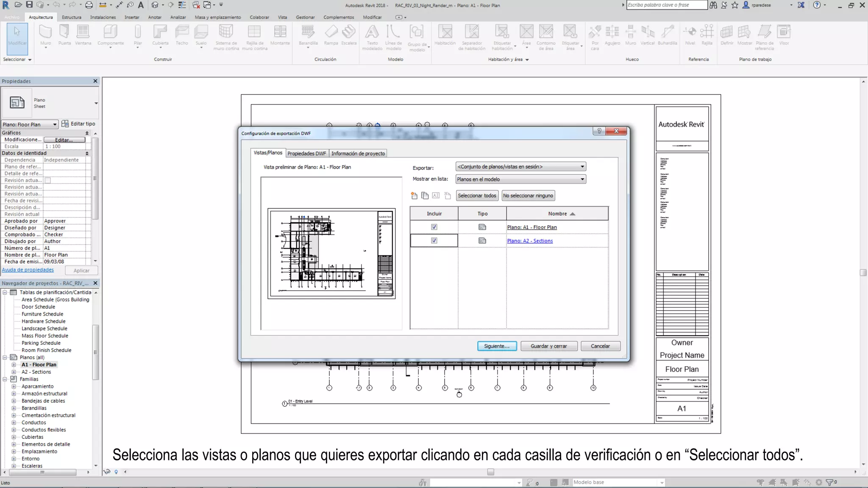Expand the A2 - Sections tree node
The image size is (868, 488).
point(14,372)
